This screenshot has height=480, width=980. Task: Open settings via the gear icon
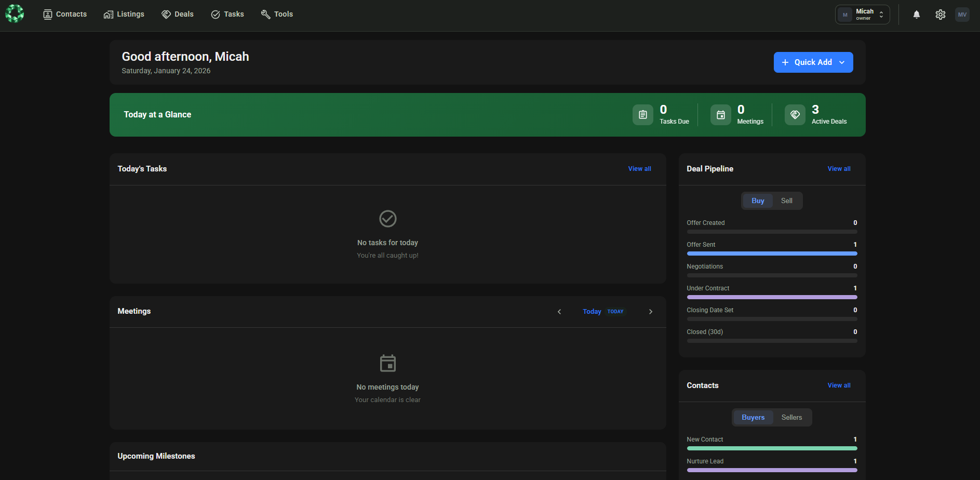940,14
